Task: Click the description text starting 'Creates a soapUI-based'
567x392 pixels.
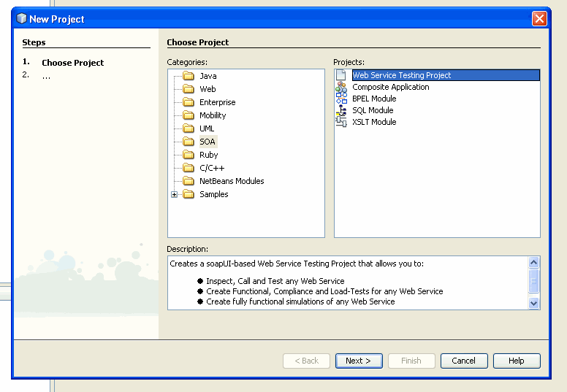Action: coord(297,264)
